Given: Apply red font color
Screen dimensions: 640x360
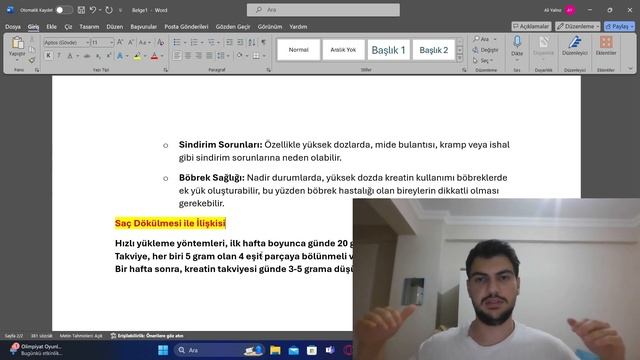Looking at the screenshot, I should pos(154,56).
